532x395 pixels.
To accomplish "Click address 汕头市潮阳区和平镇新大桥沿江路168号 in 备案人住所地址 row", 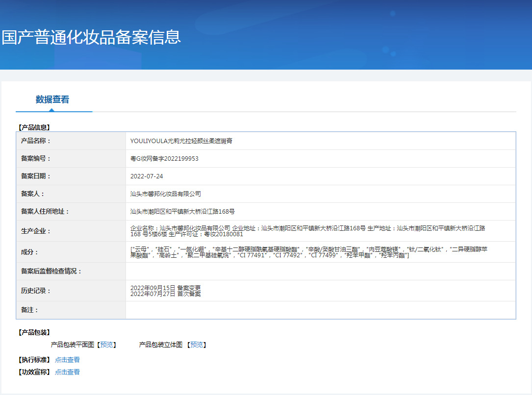I will (x=182, y=212).
